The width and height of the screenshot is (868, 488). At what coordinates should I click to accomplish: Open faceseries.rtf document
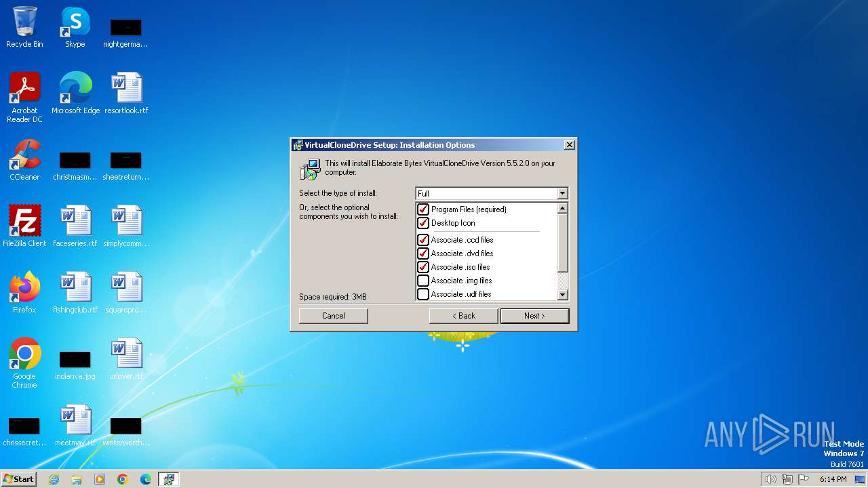75,226
